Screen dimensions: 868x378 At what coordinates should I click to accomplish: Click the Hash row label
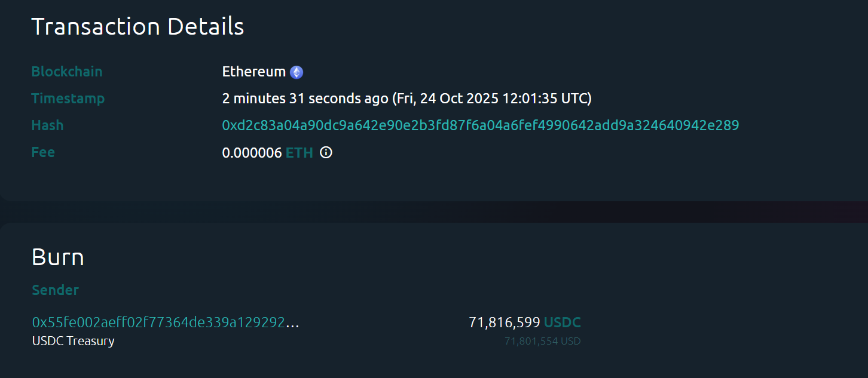47,125
